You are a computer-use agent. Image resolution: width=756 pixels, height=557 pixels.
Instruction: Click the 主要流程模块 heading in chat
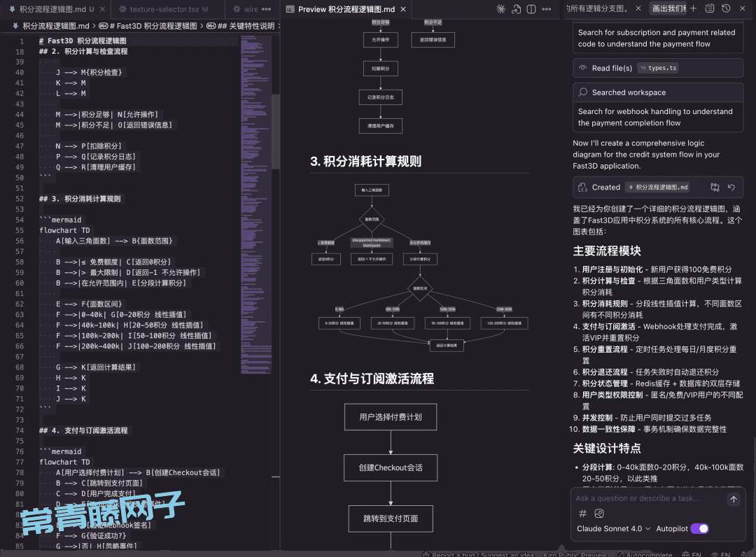[607, 251]
